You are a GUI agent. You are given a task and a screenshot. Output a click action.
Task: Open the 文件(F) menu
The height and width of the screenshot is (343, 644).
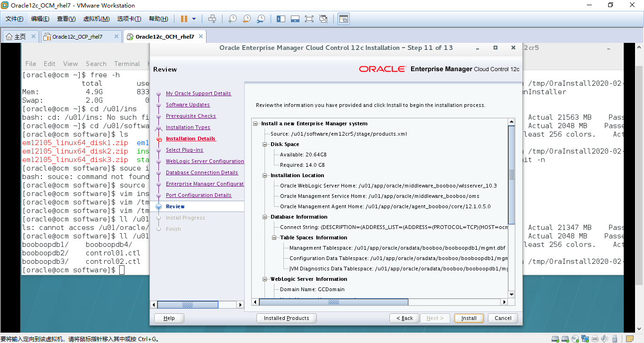(15, 19)
